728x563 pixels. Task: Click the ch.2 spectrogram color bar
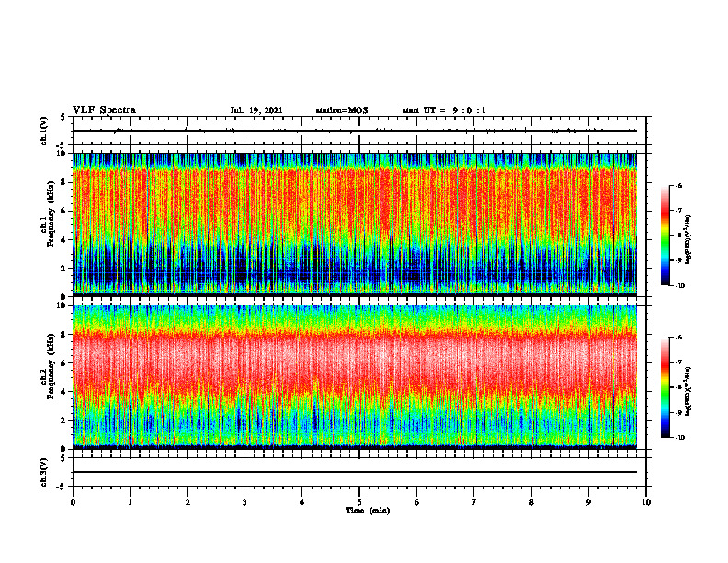(665, 387)
